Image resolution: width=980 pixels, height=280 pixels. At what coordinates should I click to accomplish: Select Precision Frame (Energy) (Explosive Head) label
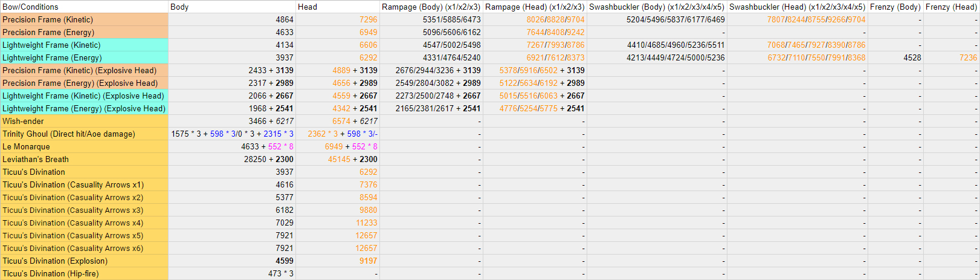coord(84,83)
